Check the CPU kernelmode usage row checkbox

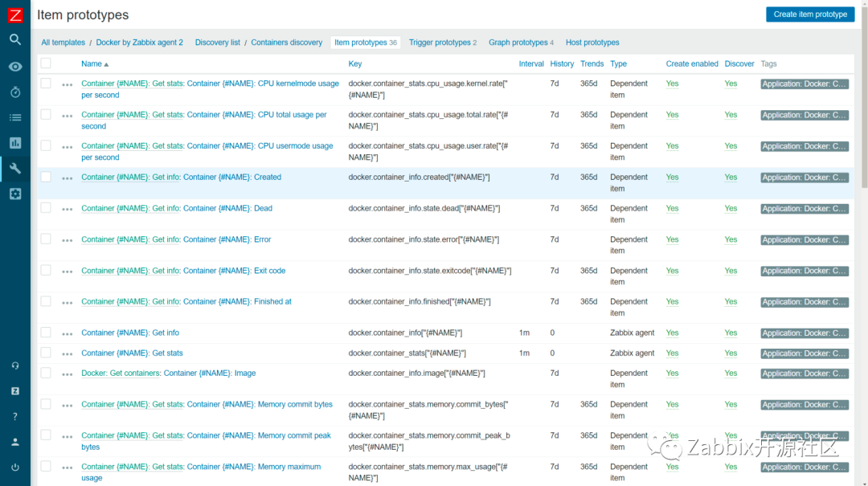tap(46, 83)
